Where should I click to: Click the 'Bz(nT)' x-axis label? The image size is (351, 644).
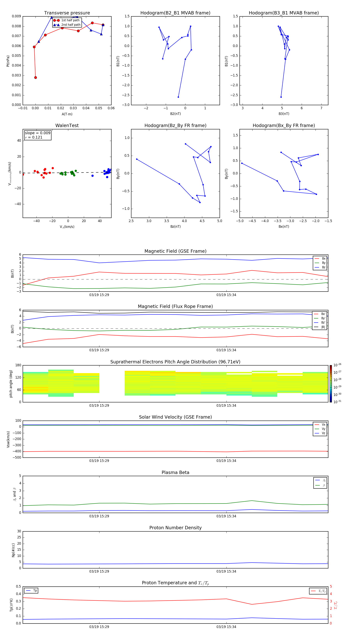tap(175, 227)
